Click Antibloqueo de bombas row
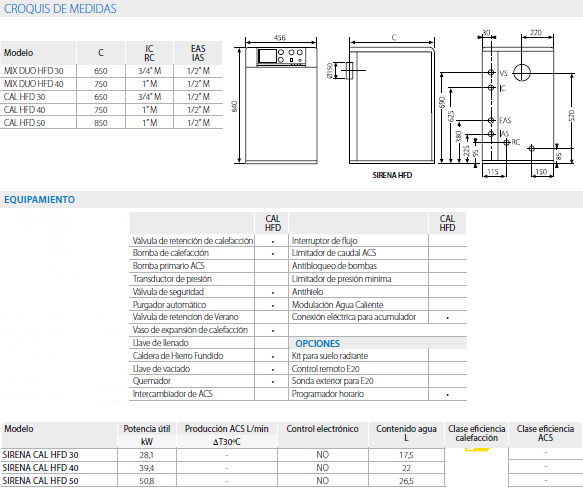The image size is (583, 488). coord(378,266)
